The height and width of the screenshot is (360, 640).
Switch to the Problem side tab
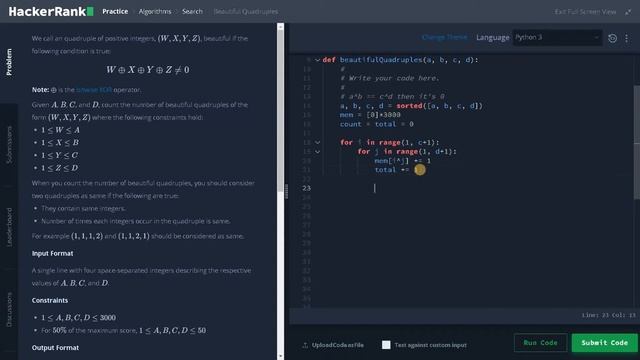pos(9,62)
